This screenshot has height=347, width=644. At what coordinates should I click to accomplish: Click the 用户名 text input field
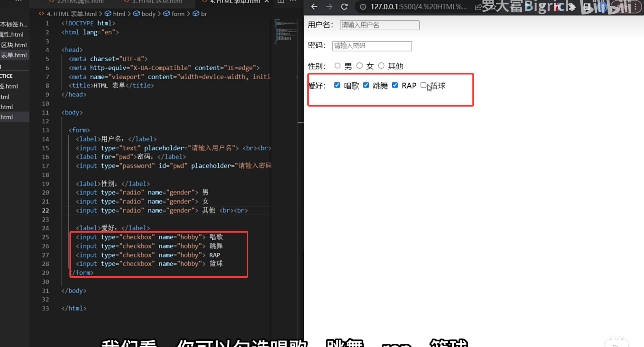click(379, 25)
